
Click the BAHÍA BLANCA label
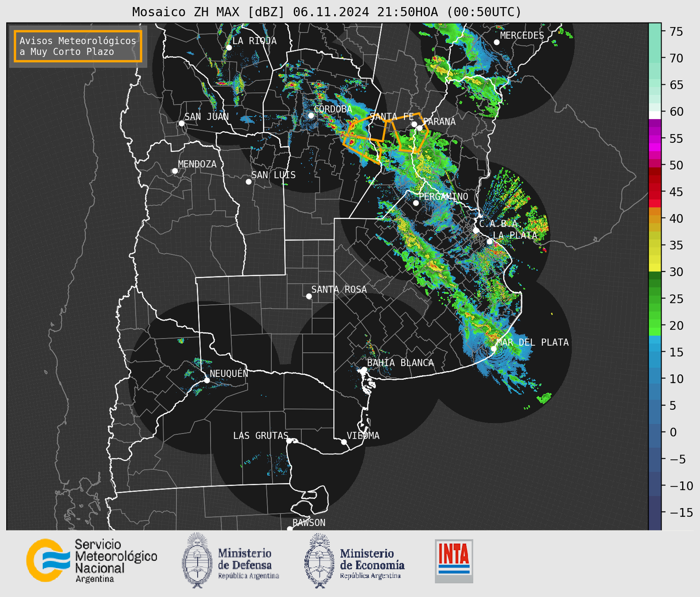click(400, 363)
